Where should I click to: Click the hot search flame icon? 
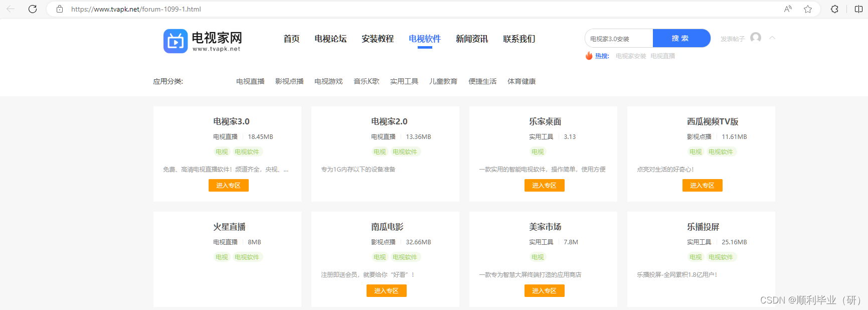pos(589,56)
